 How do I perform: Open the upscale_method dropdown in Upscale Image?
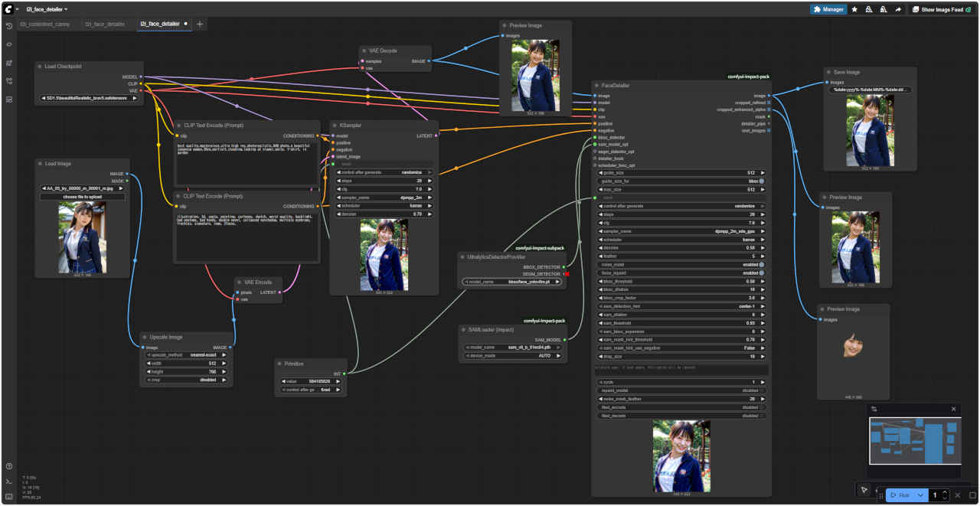(186, 355)
